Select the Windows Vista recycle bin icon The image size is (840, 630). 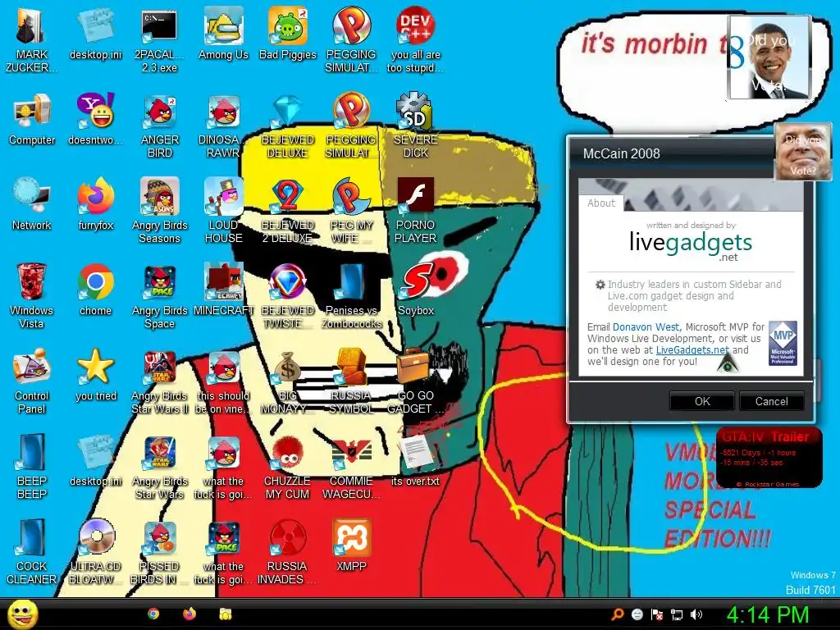tap(32, 295)
